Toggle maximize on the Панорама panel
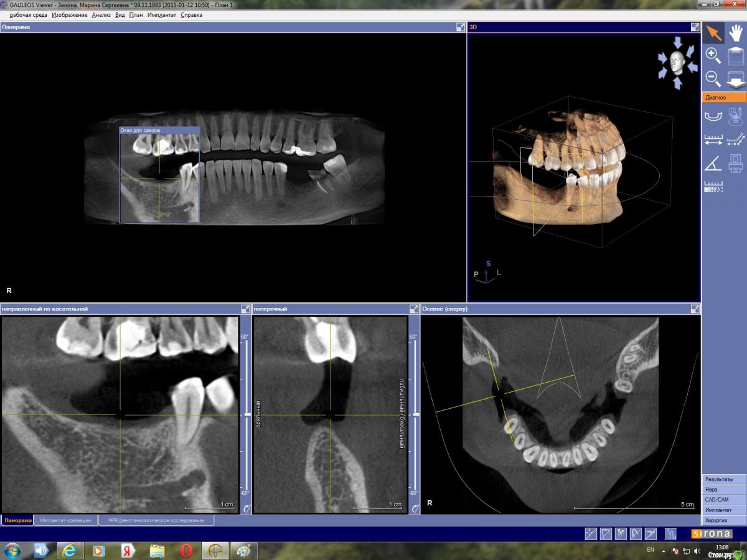The height and width of the screenshot is (560, 747). click(460, 27)
